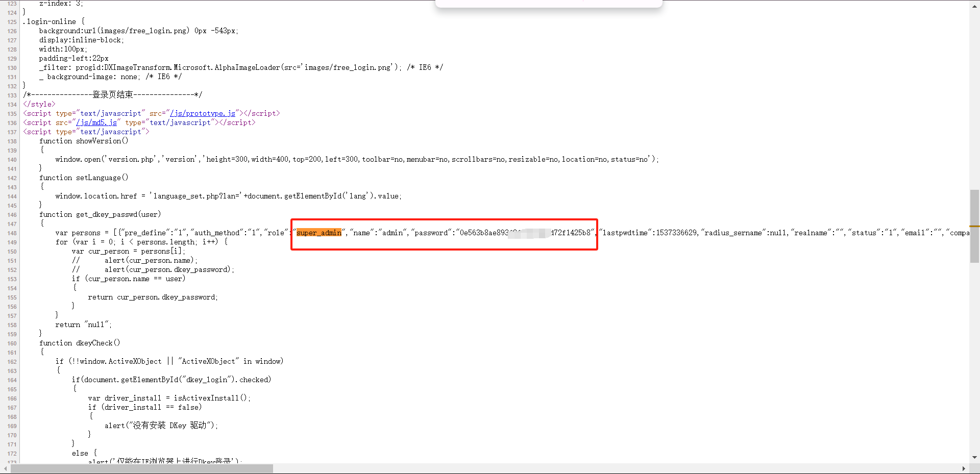Click the '登录页结束' comment line

pos(113,94)
